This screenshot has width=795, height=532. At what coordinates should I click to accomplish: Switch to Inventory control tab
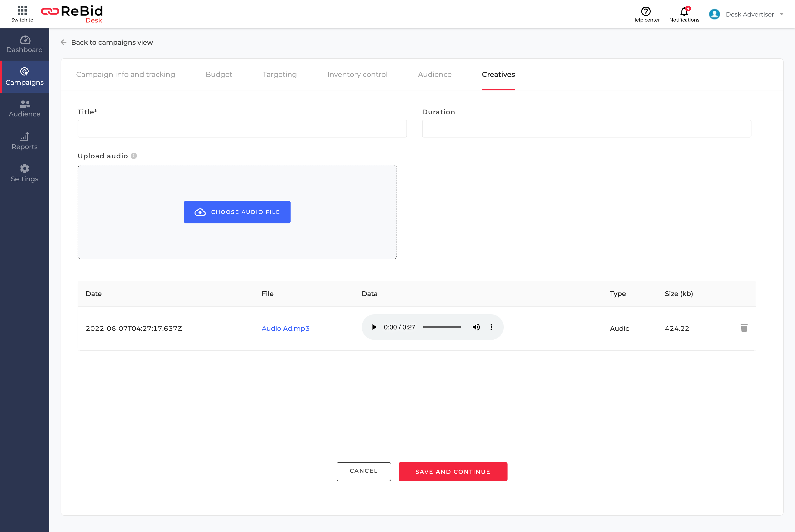click(x=357, y=74)
